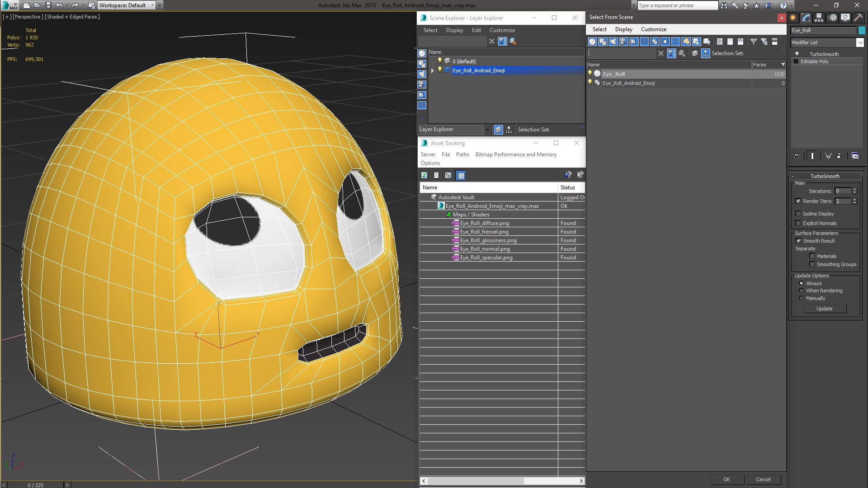The image size is (868, 488).
Task: Click the Eye_Roll object color swatch
Action: [x=862, y=30]
